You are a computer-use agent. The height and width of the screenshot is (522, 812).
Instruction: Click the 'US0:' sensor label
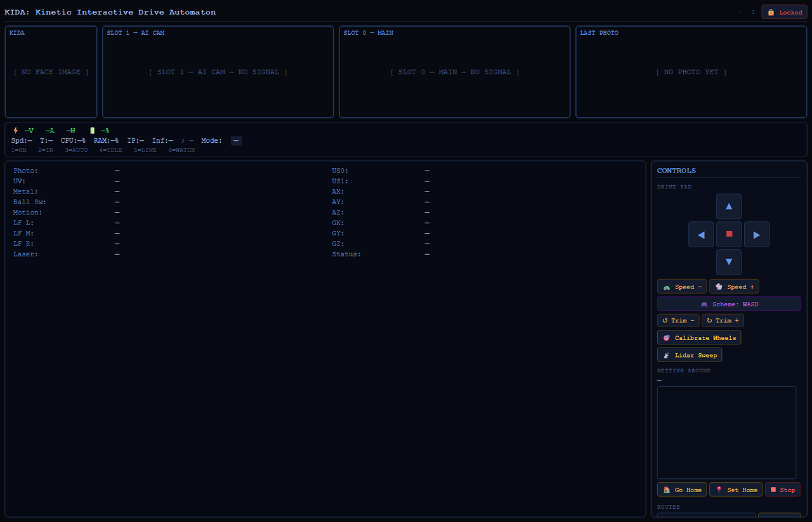(x=340, y=171)
